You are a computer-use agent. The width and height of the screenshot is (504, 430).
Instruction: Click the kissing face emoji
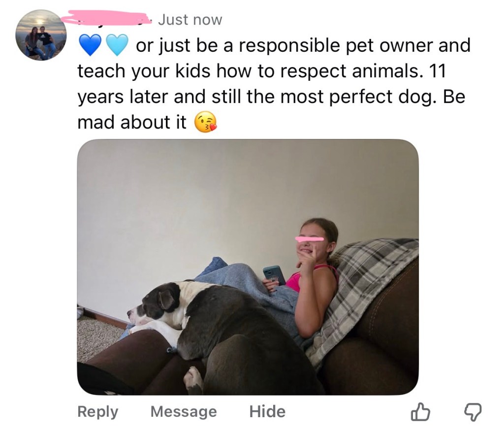coord(205,122)
